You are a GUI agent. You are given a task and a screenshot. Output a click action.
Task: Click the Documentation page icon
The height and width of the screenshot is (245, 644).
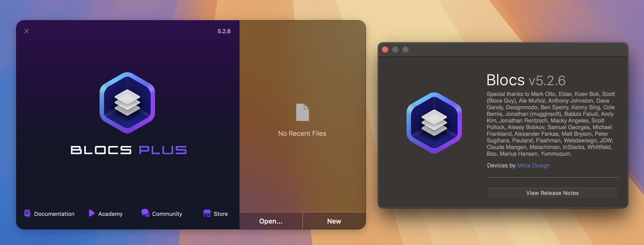[27, 213]
